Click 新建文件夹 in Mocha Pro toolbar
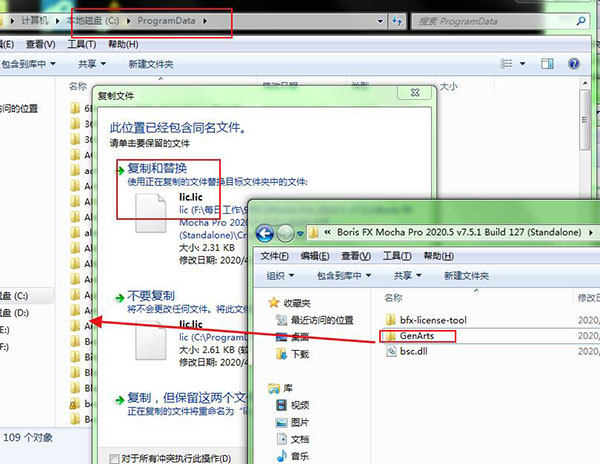Viewport: 600px width, 464px height. tap(466, 275)
